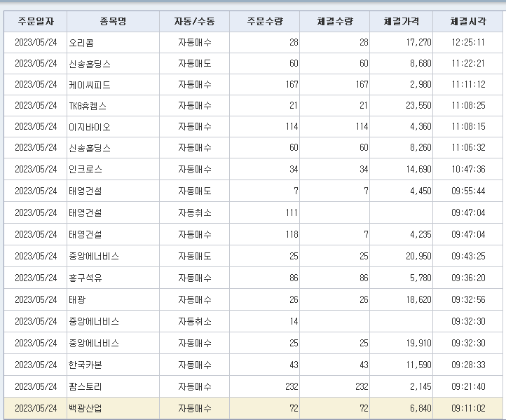Click the execution price 4,450
The width and height of the screenshot is (506, 420).
pos(420,191)
